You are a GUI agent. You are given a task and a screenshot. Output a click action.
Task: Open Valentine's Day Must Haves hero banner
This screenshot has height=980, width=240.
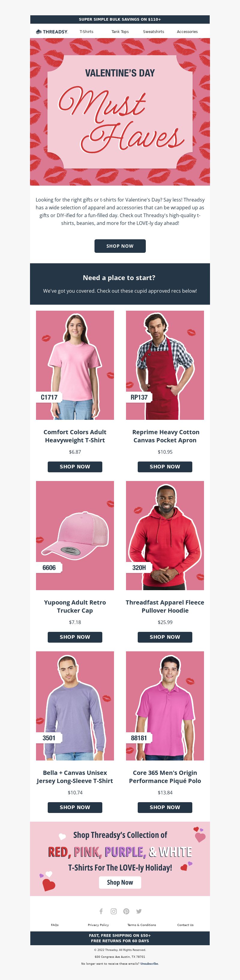(x=120, y=112)
